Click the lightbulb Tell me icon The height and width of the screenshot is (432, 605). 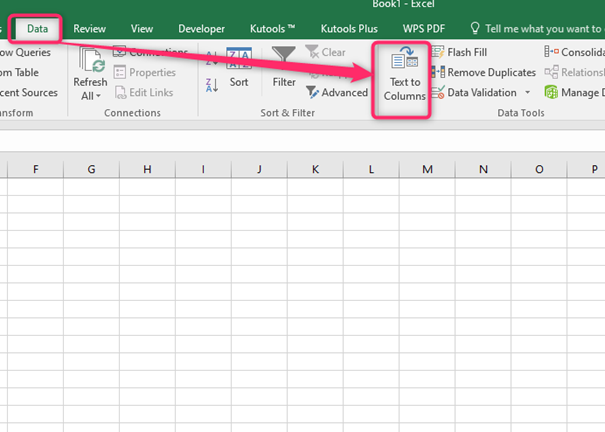(x=475, y=29)
